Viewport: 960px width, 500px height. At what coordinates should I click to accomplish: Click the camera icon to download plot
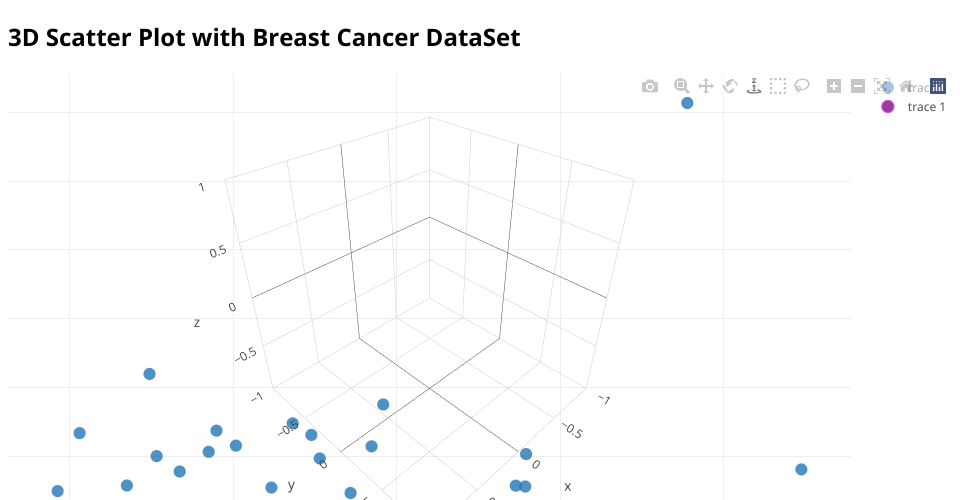coord(650,86)
